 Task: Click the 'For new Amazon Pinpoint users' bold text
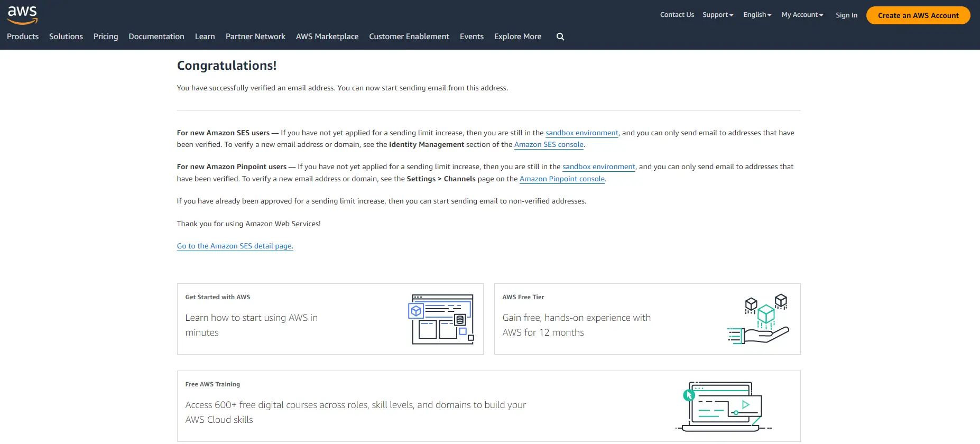[232, 166]
